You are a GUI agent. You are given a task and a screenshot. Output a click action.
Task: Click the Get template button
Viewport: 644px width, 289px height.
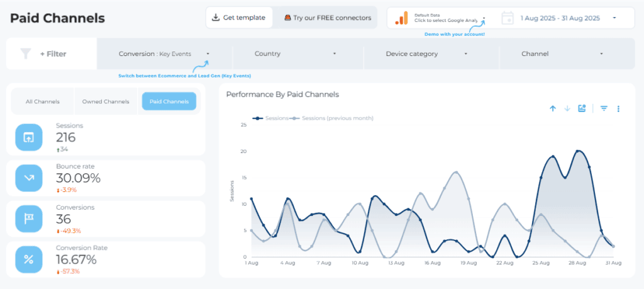(x=239, y=18)
